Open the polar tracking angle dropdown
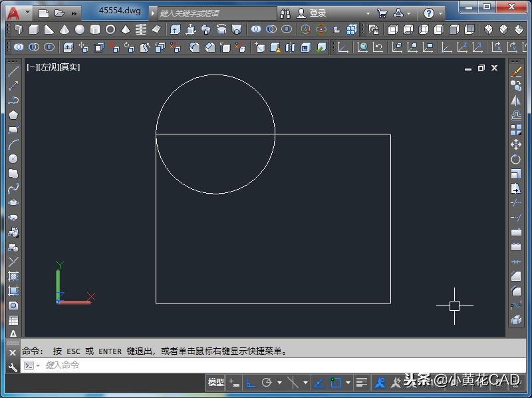 pyautogui.click(x=279, y=383)
